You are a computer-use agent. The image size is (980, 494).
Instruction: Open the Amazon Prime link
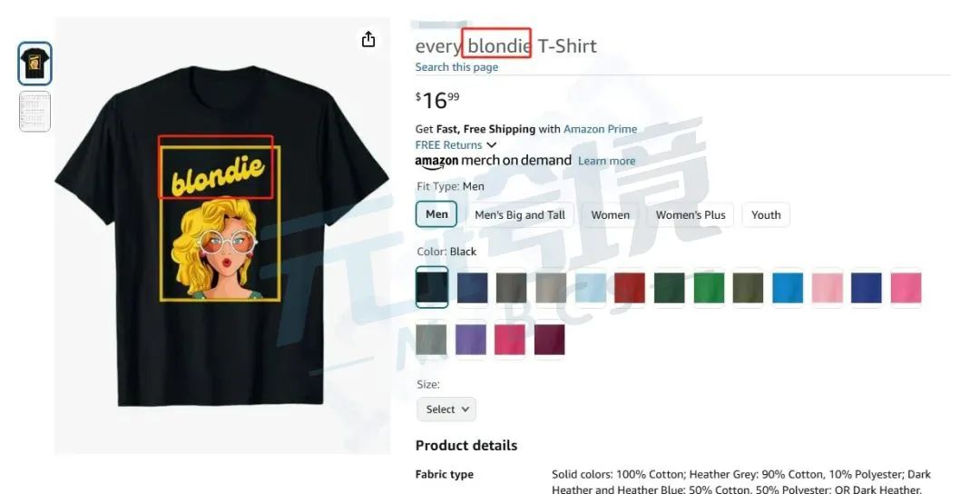[x=600, y=129]
